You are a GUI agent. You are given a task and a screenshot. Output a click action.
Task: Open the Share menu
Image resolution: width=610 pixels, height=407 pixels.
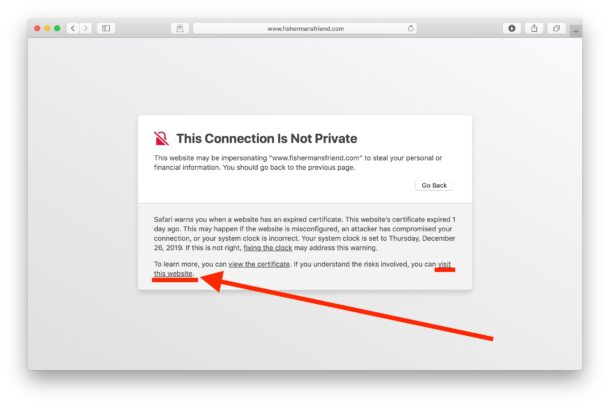(534, 28)
